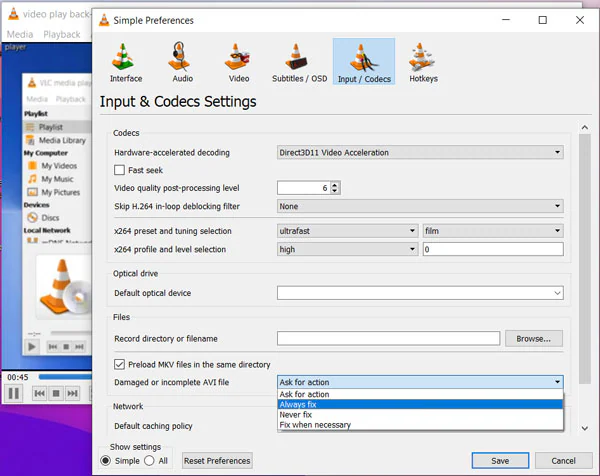600x476 pixels.
Task: Select Media Library in the video's sidebar
Action: (57, 140)
